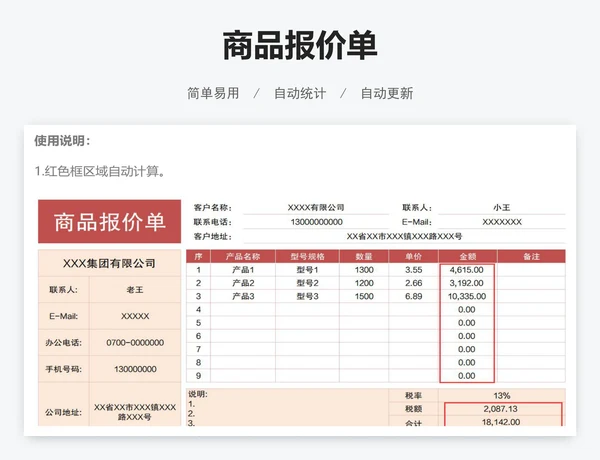Click the XXX集团有限公司 company cell
Screen dimensions: 600x460
109,263
